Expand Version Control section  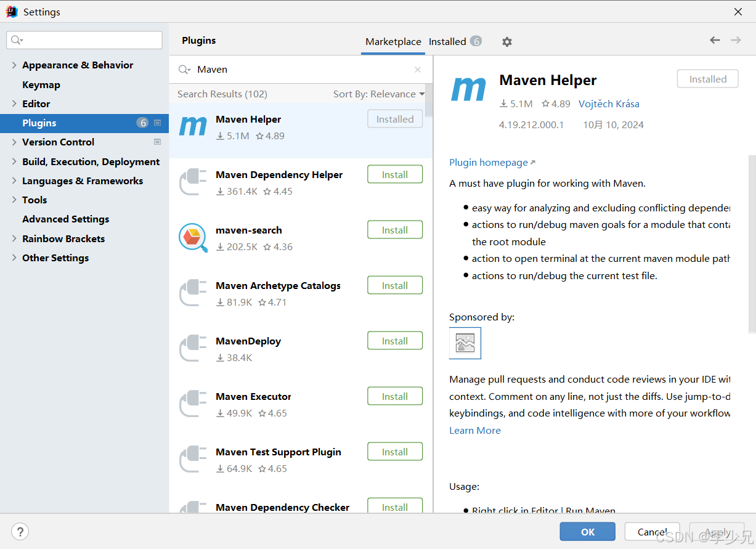[14, 142]
